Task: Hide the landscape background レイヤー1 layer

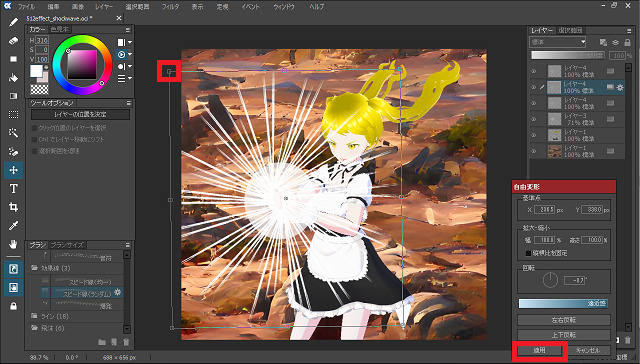Action: pyautogui.click(x=533, y=151)
